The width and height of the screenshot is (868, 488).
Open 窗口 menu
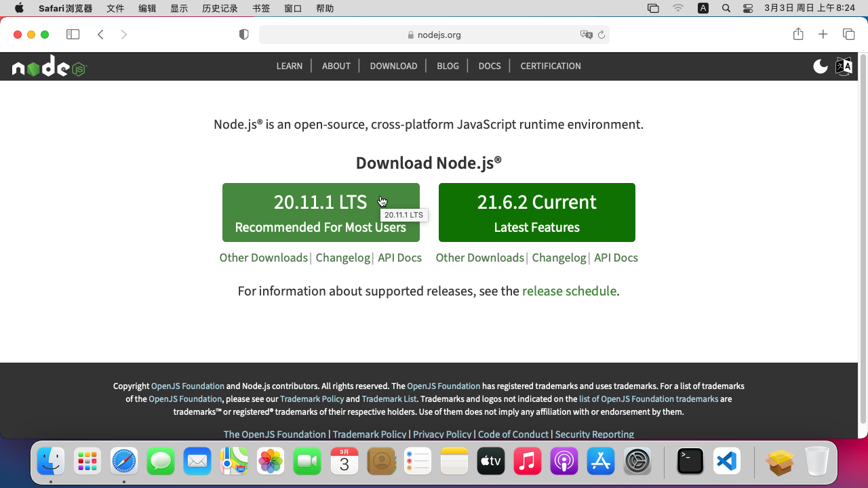293,8
